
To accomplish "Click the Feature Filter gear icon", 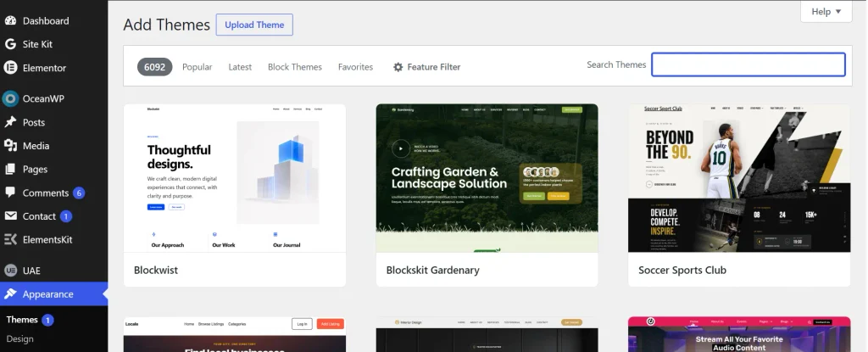I will tap(398, 67).
